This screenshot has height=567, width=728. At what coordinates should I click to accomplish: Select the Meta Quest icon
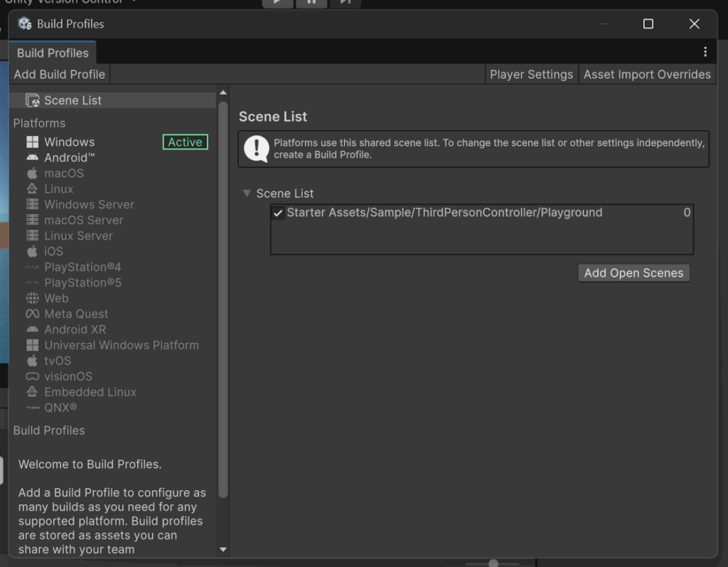(32, 314)
